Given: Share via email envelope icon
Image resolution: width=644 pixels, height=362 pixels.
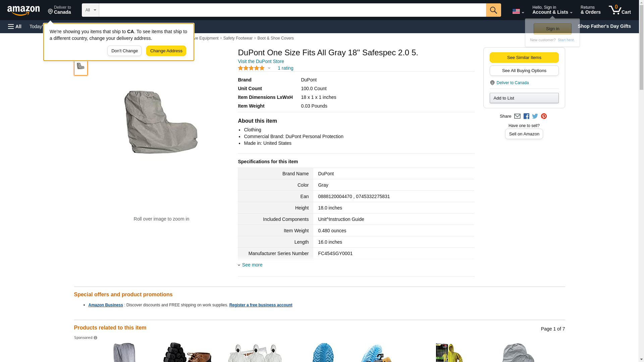Looking at the screenshot, I should coord(517,116).
